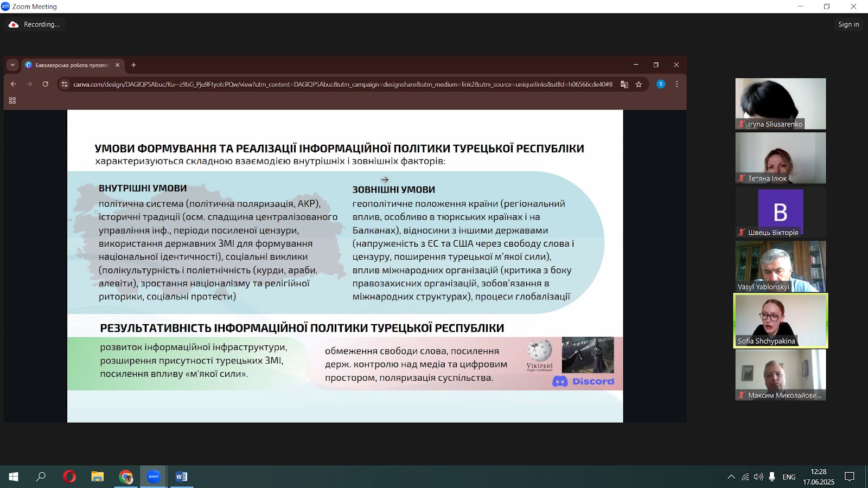The image size is (868, 488).
Task: Select Sofia Shchypakina video thumbnail
Action: 780,320
